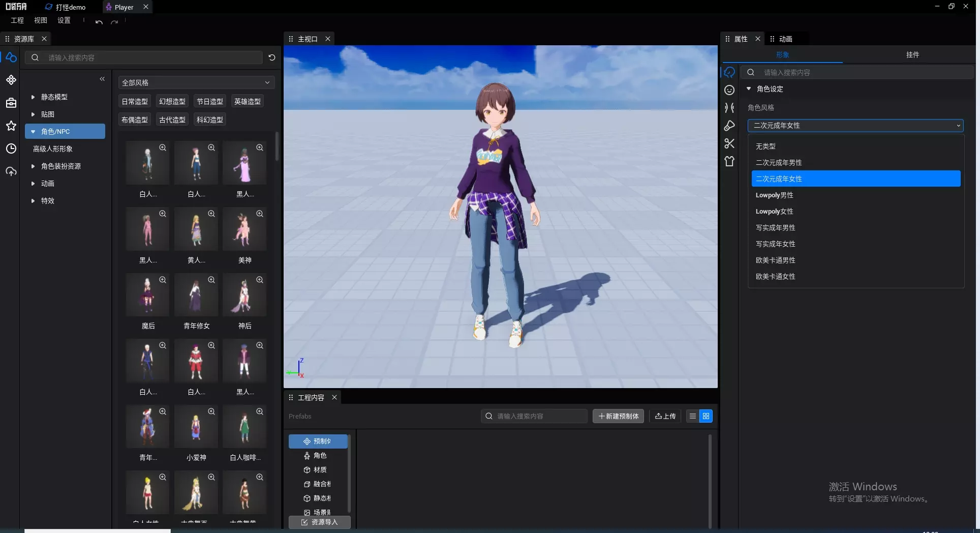Switch to the 打怪demo tab
This screenshot has height=533, width=980.
point(65,7)
